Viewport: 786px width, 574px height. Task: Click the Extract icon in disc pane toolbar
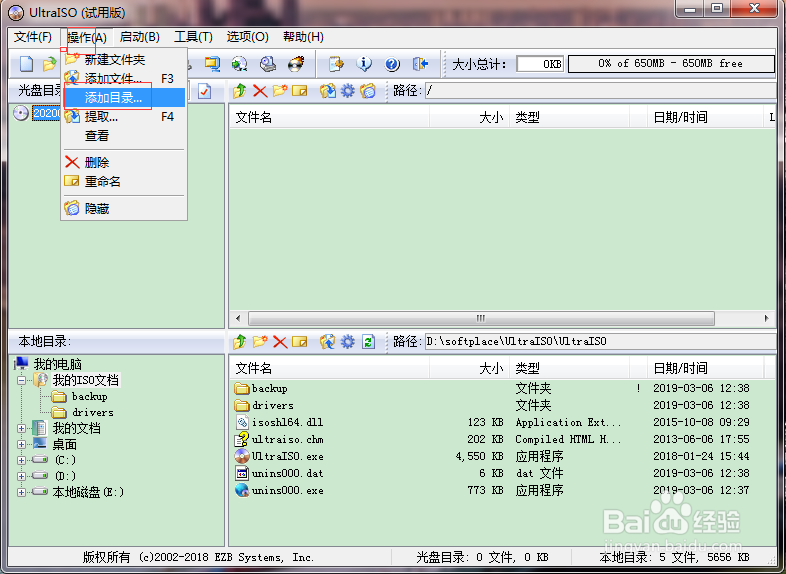click(328, 91)
